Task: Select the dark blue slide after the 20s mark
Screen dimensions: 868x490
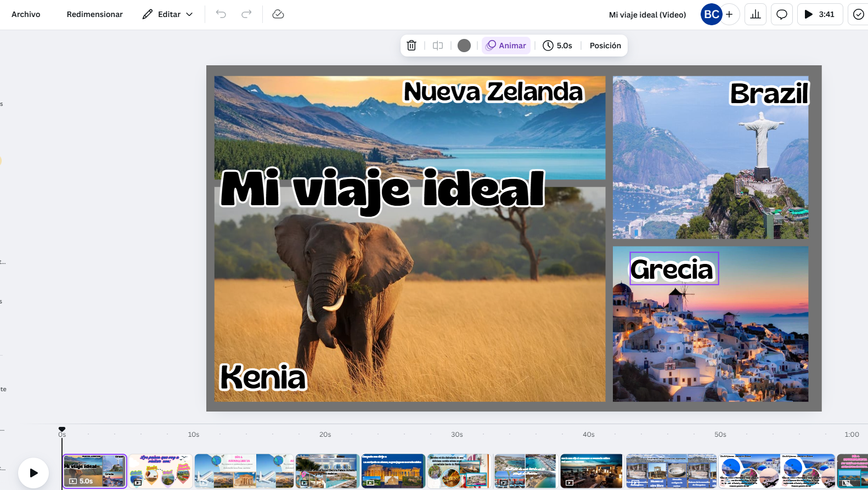Action: (x=393, y=471)
